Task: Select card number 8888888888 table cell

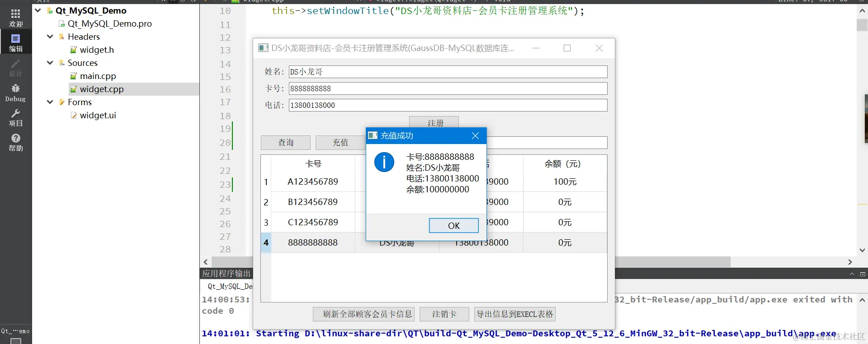Action: pos(313,242)
